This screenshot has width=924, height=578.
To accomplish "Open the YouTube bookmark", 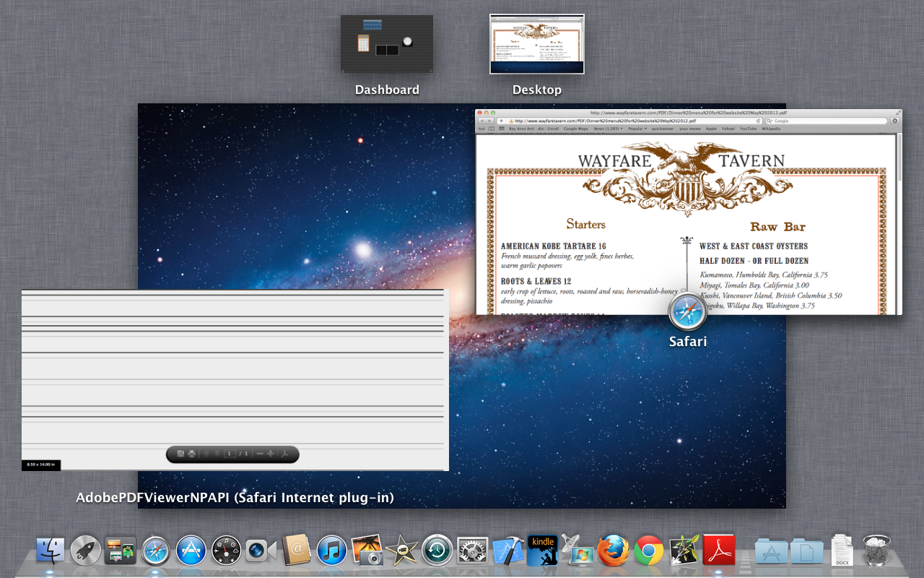I will tap(748, 129).
